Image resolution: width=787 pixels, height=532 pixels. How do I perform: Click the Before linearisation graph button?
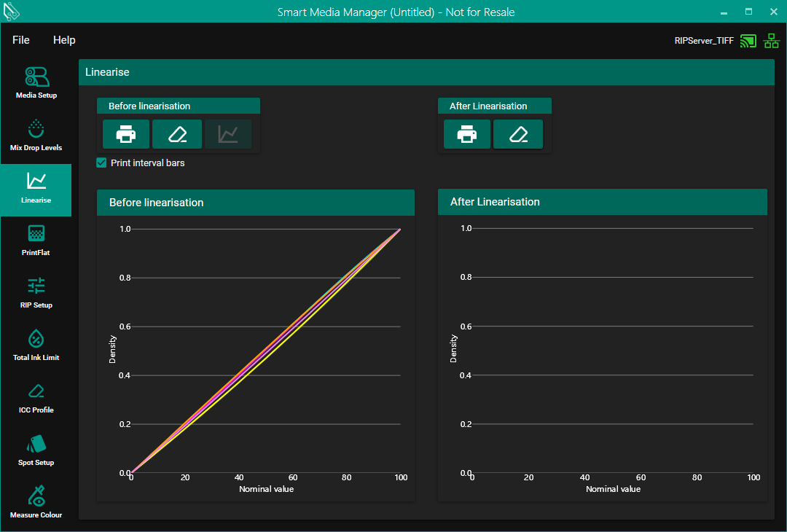click(x=228, y=134)
